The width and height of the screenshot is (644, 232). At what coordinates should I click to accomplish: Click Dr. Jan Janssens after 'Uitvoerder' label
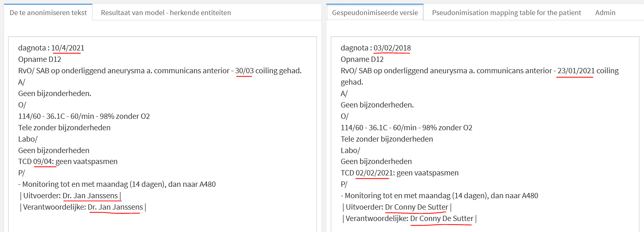90,196
